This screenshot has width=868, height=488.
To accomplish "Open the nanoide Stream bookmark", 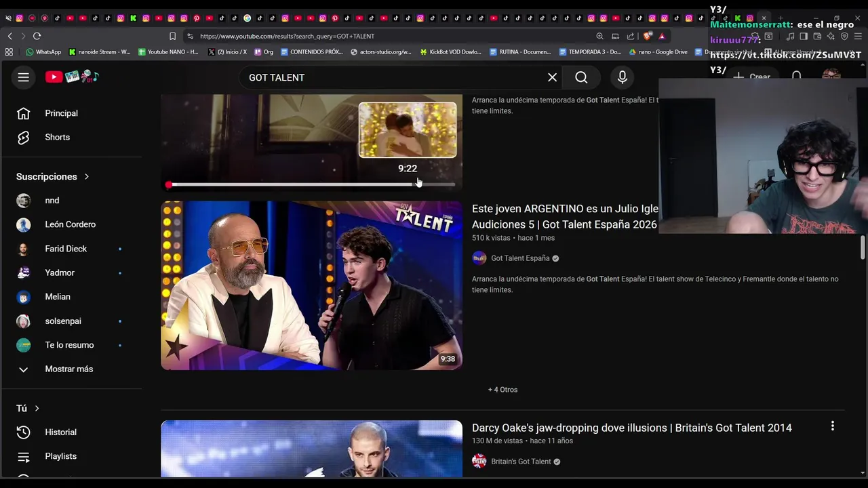I will click(100, 52).
